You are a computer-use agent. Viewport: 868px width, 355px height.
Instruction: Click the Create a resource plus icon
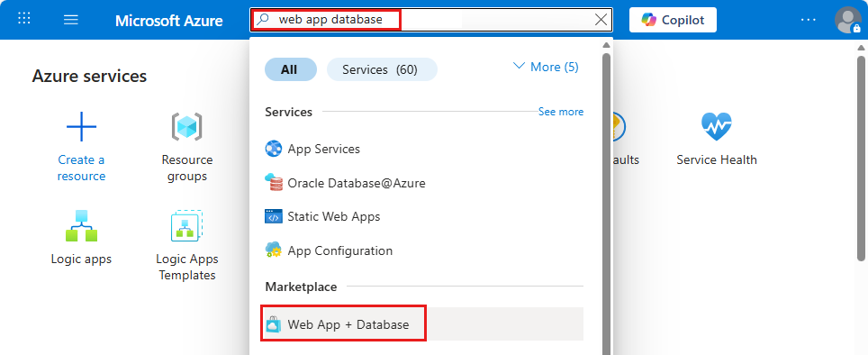point(81,126)
